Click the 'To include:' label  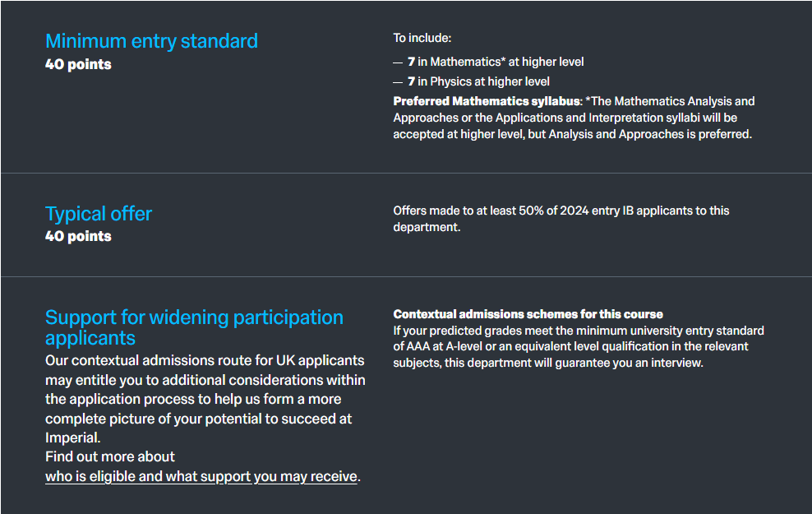click(x=422, y=38)
